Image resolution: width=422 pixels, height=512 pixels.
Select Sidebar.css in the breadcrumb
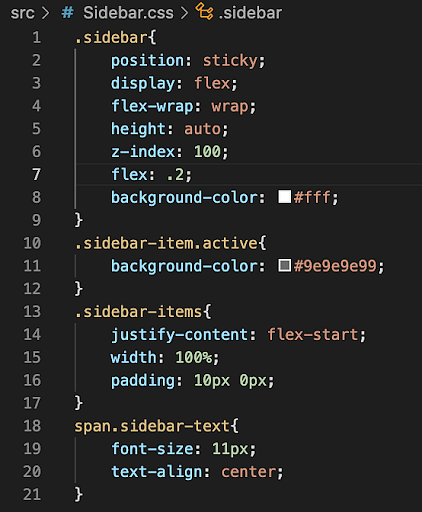[128, 13]
